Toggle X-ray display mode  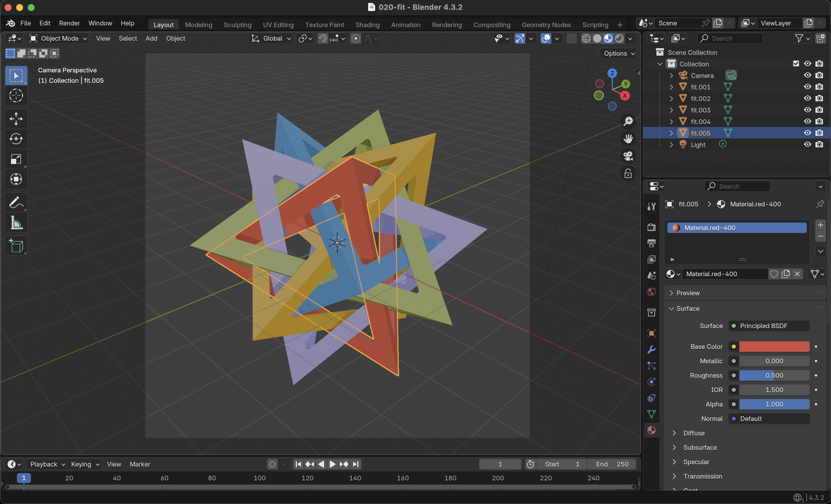point(571,38)
